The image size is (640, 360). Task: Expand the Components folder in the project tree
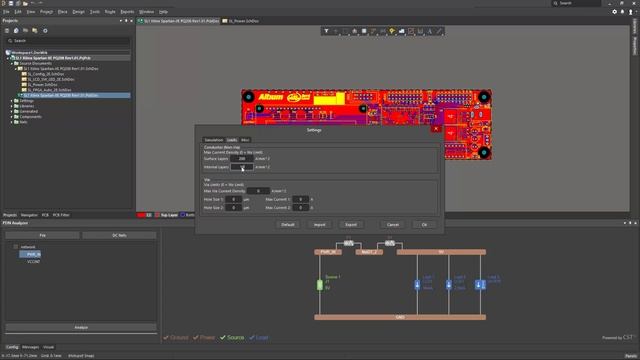[12, 117]
